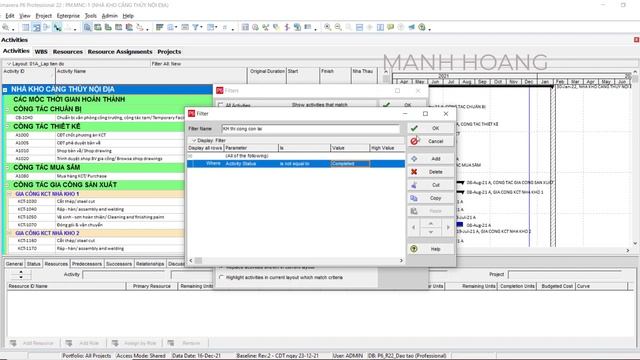Screen dimensions: 640x360
Task: Click the Completed value cell
Action: coord(350,164)
